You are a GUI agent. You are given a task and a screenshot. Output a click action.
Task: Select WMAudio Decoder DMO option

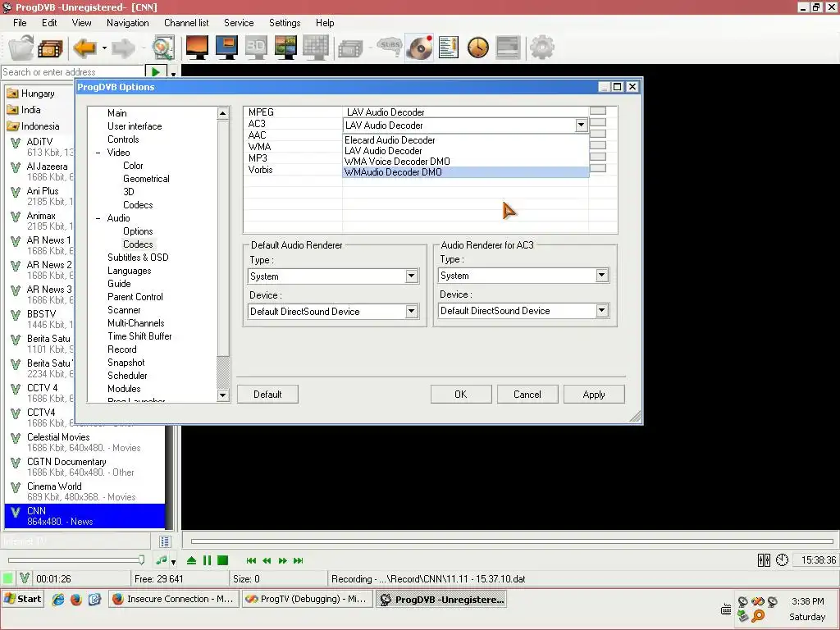tap(466, 172)
